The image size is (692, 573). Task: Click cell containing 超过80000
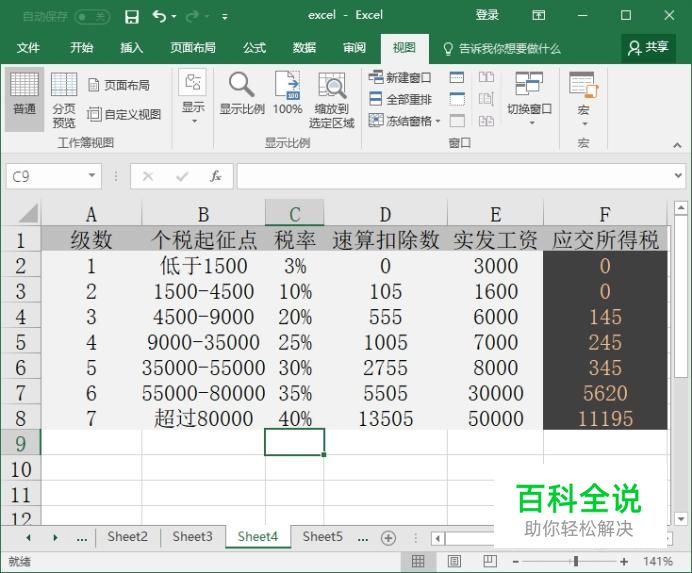coord(203,418)
